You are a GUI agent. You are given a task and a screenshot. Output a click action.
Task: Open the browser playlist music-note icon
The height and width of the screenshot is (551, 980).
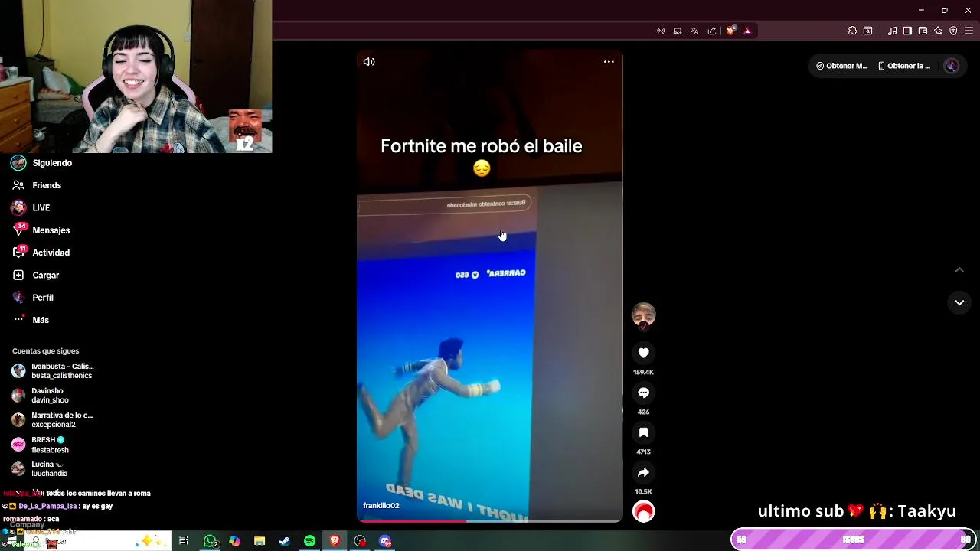pyautogui.click(x=892, y=31)
